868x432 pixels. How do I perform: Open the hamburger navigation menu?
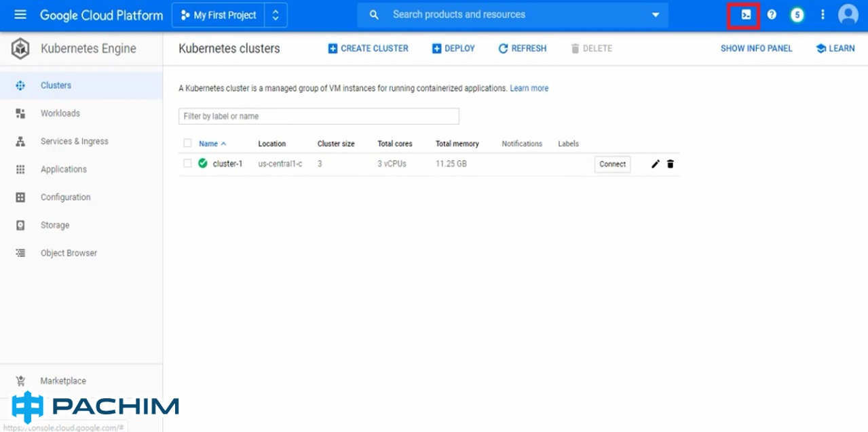(20, 15)
